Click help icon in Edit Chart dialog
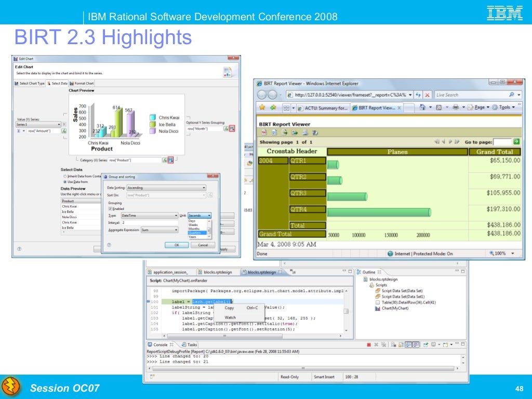The height and width of the screenshot is (399, 532). [19, 249]
